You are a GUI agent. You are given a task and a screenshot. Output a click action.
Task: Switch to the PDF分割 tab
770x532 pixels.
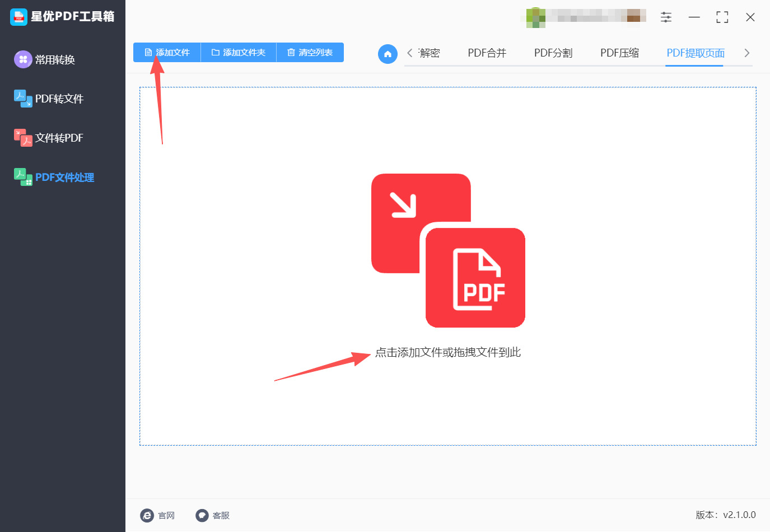pos(553,53)
